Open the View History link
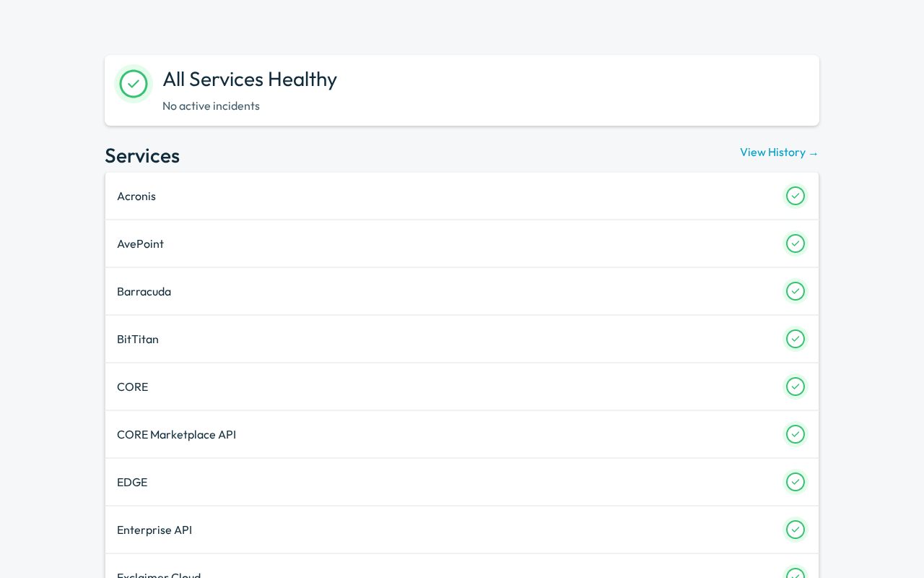Screen dimensions: 924x578 click(x=780, y=152)
